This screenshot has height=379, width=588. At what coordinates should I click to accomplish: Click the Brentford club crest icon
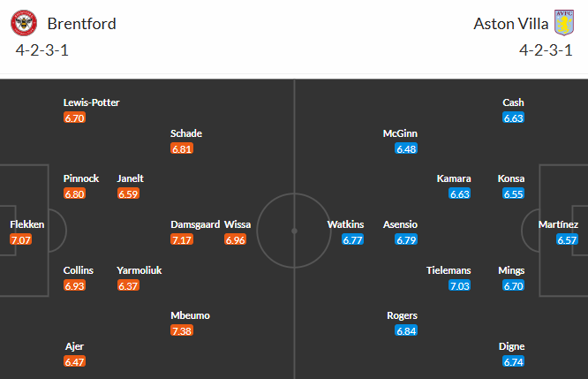pyautogui.click(x=31, y=22)
